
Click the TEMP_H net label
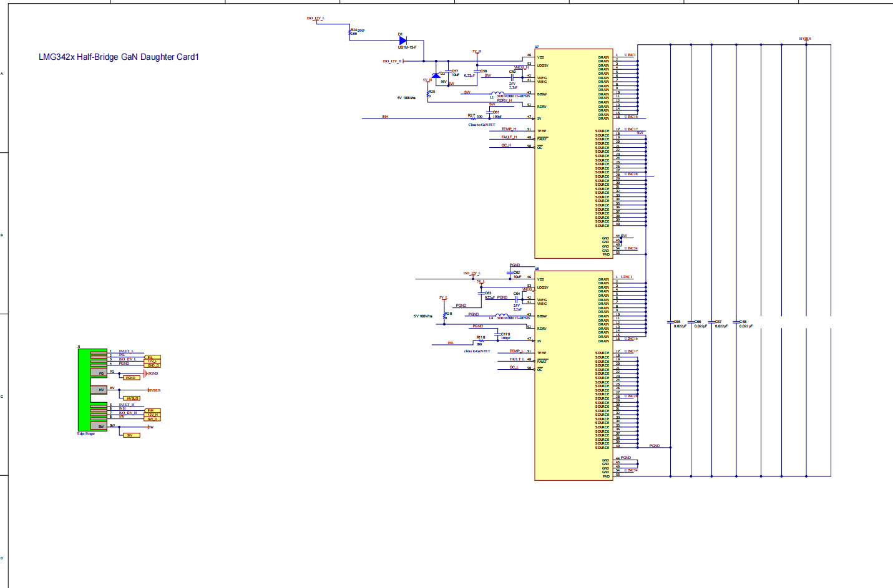tap(509, 129)
